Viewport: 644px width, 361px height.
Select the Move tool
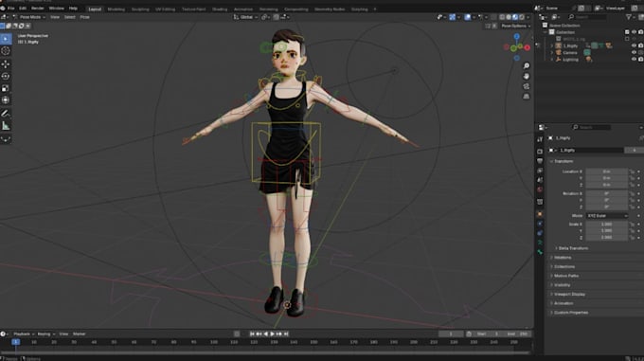6,64
